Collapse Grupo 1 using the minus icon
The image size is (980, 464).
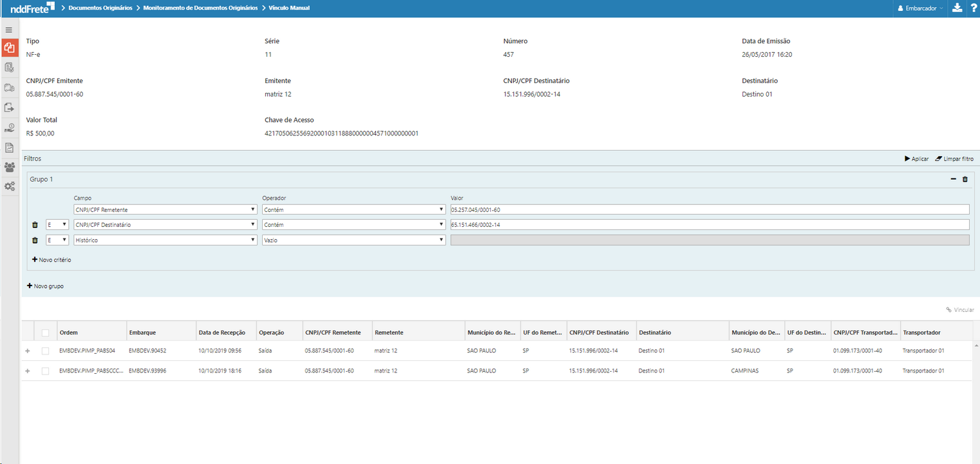coord(953,179)
